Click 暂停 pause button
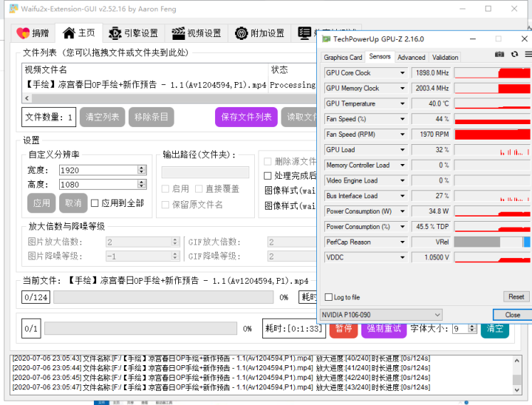532x405 pixels. [344, 329]
